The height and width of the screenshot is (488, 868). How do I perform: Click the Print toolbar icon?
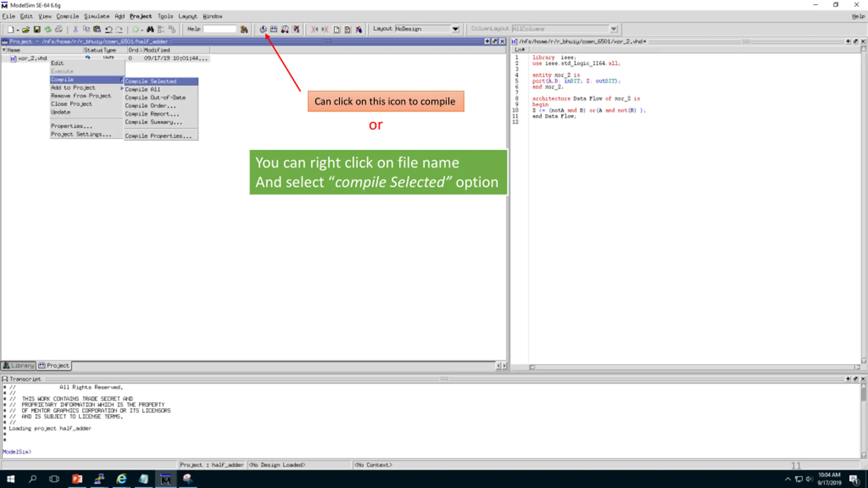click(59, 29)
